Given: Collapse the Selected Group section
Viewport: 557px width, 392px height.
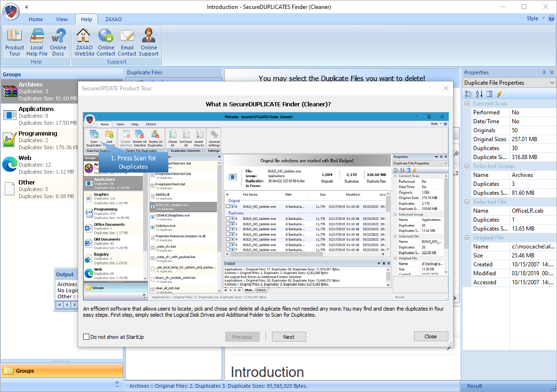Looking at the screenshot, I should tap(467, 166).
